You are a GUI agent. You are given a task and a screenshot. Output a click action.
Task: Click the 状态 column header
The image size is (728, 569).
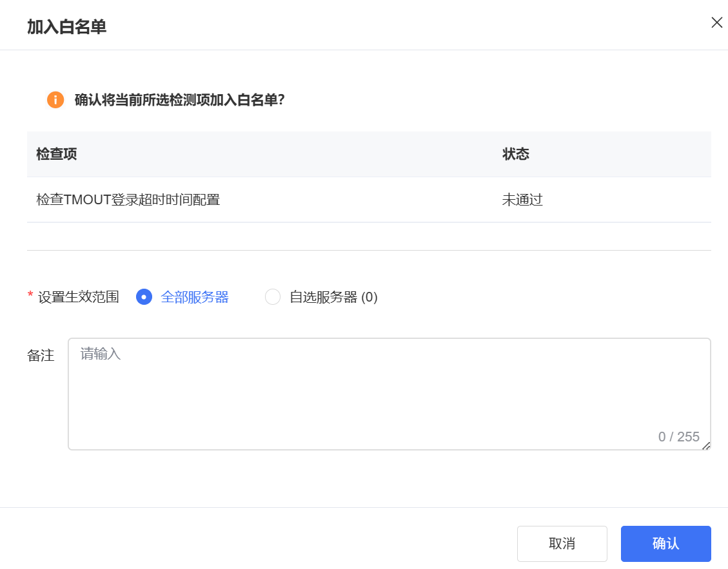[516, 155]
